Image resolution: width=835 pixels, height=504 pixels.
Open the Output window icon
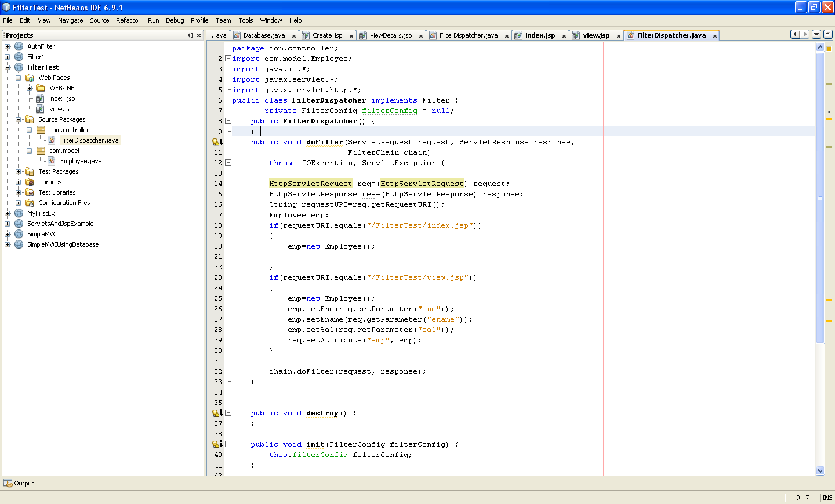coord(8,483)
